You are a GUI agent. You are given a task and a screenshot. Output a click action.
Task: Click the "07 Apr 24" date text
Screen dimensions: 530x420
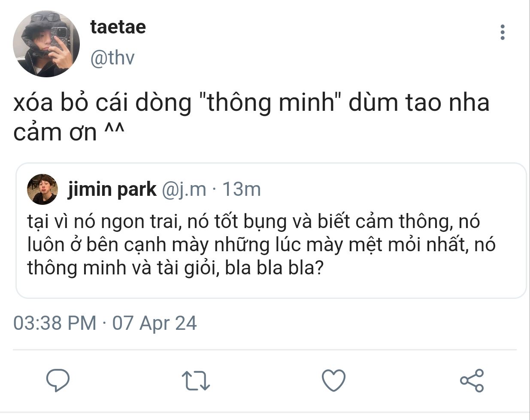point(154,323)
